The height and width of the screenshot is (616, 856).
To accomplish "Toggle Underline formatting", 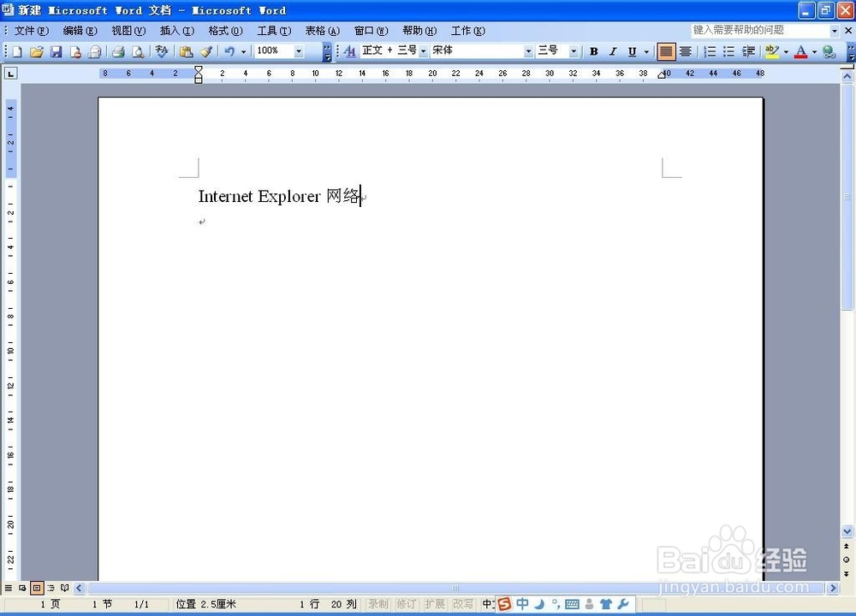I will [633, 52].
